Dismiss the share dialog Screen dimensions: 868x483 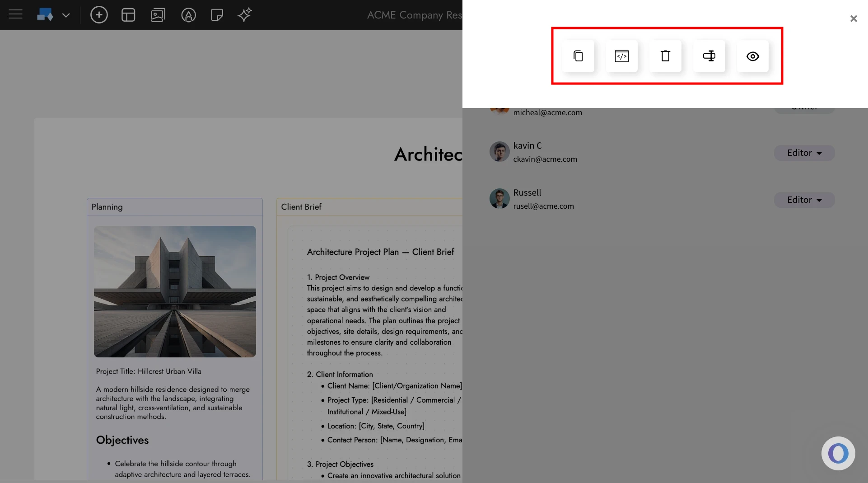click(x=854, y=19)
